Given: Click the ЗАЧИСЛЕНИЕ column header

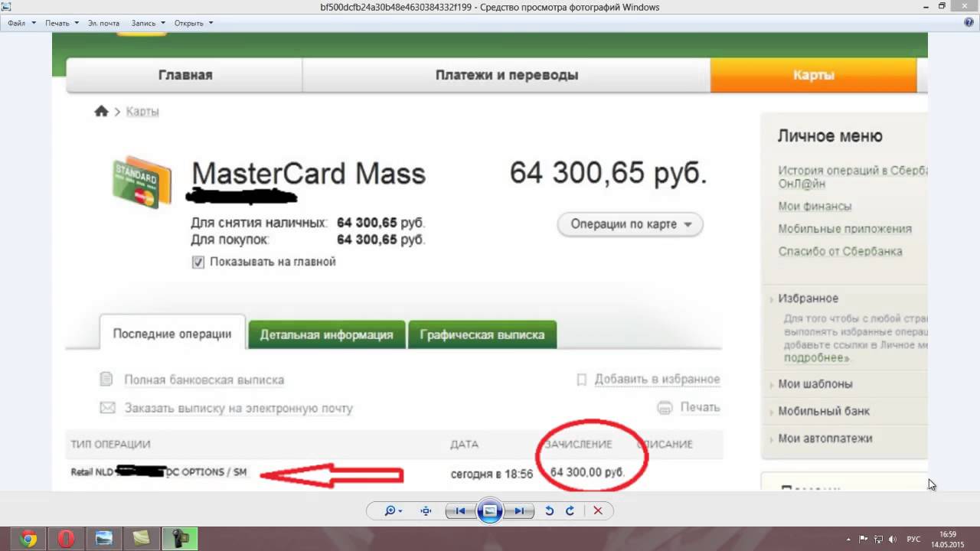Looking at the screenshot, I should click(x=578, y=444).
